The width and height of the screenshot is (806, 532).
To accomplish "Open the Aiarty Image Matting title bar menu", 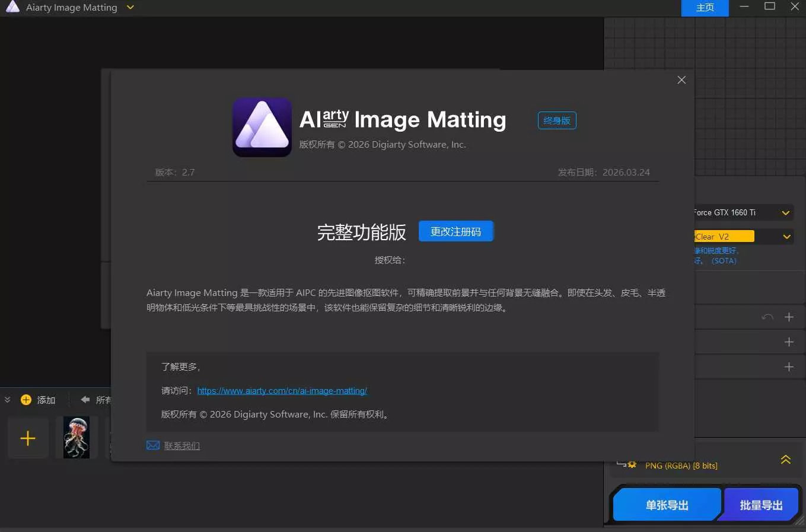I will point(130,8).
